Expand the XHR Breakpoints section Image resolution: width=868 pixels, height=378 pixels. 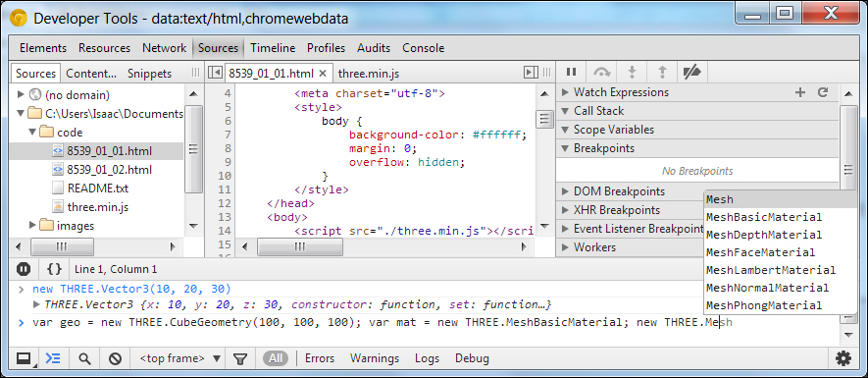pos(565,210)
